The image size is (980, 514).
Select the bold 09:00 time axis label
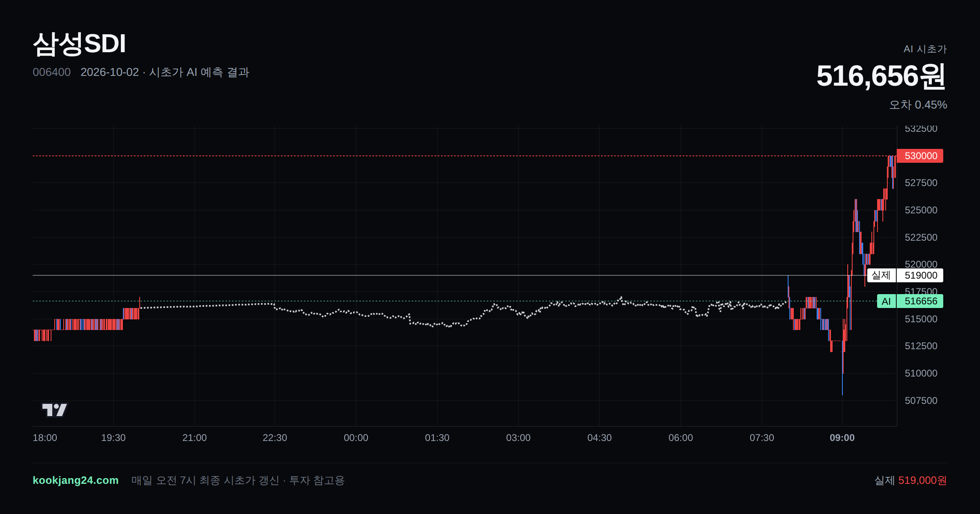(842, 438)
